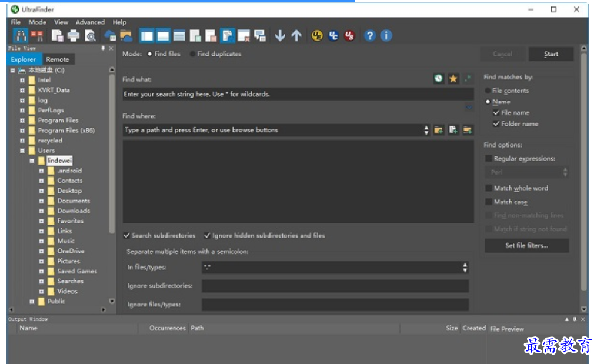
Task: Click the cloud folder toolbar icon
Action: [x=126, y=36]
